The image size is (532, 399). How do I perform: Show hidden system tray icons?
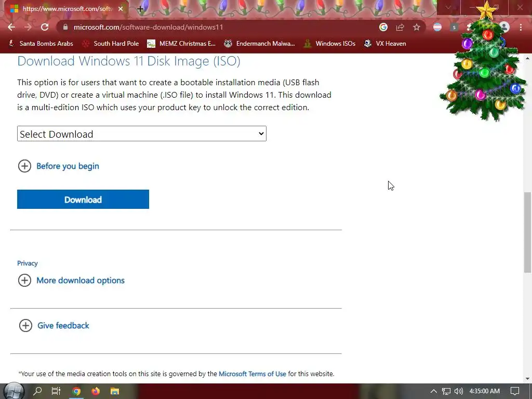(x=434, y=391)
